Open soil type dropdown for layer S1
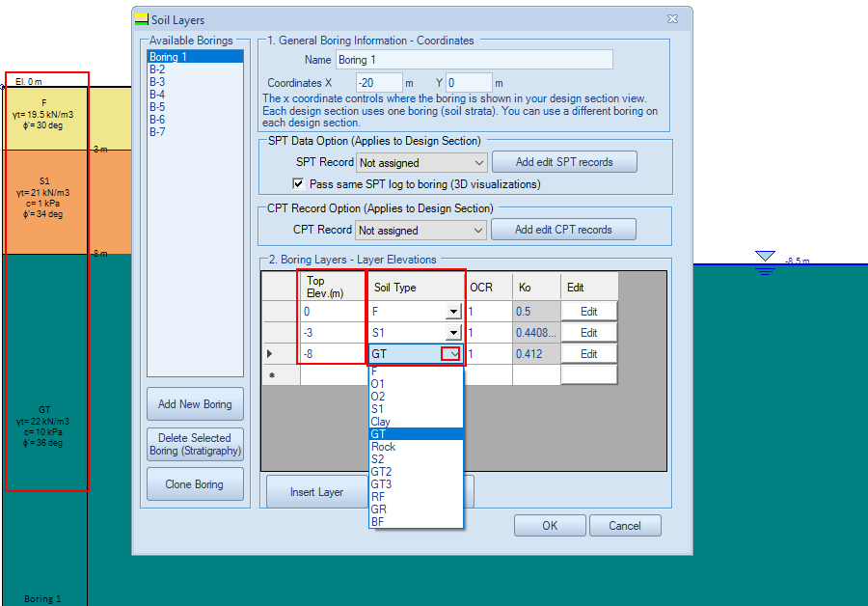 click(x=453, y=332)
